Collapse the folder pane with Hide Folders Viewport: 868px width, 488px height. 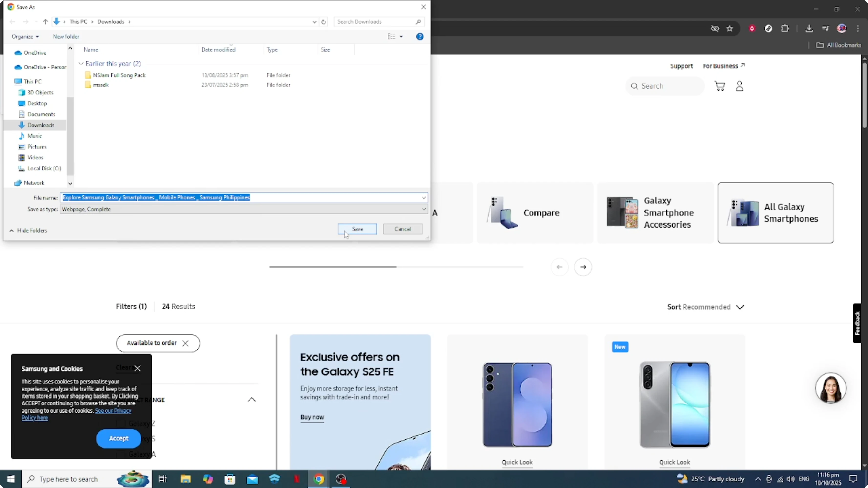(28, 230)
